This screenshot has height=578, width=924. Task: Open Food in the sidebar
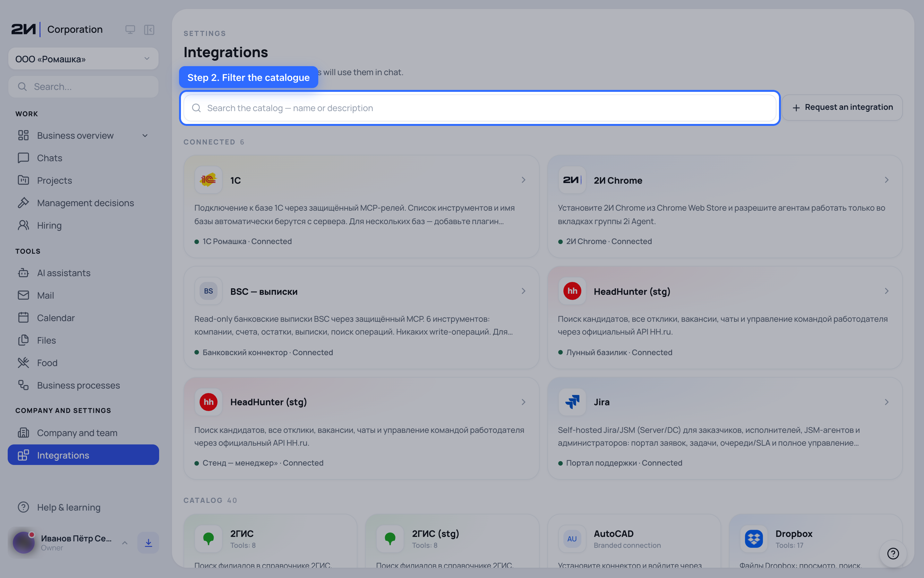(83, 363)
